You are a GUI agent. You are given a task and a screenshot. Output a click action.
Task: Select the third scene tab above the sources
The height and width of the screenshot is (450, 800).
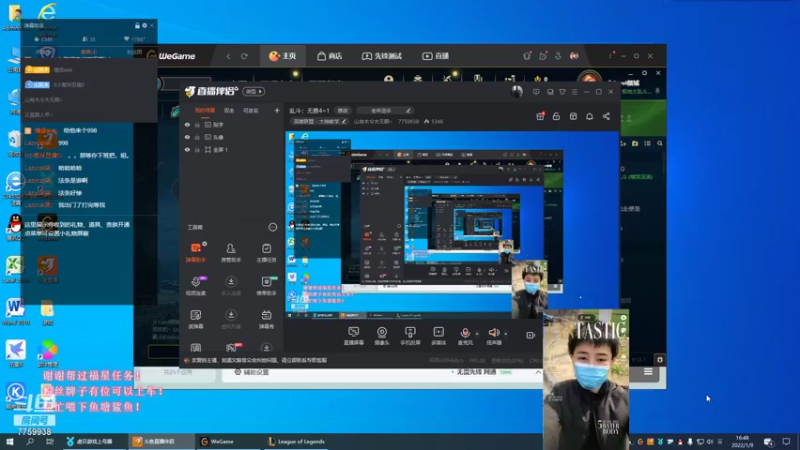(x=251, y=110)
